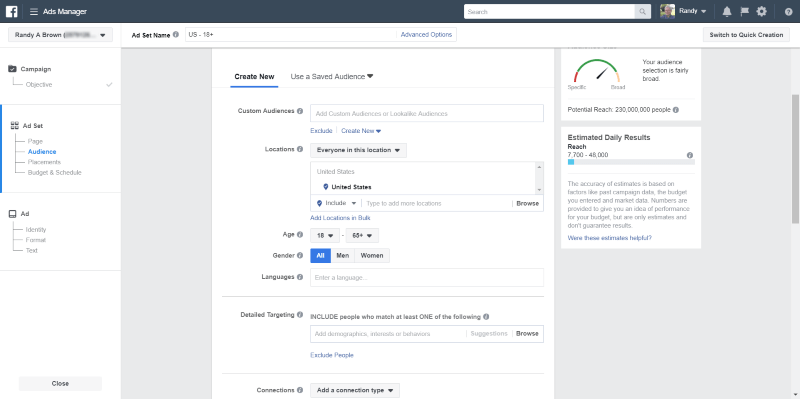Select Men gender option
Screen dimensions: 800x399
[343, 256]
